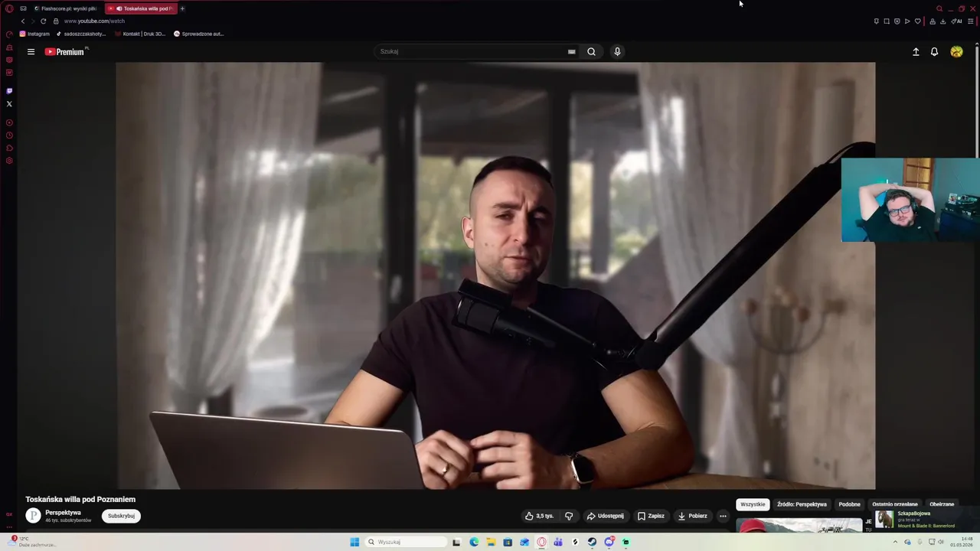The height and width of the screenshot is (551, 980).
Task: Go back to the previous page
Action: [x=23, y=21]
